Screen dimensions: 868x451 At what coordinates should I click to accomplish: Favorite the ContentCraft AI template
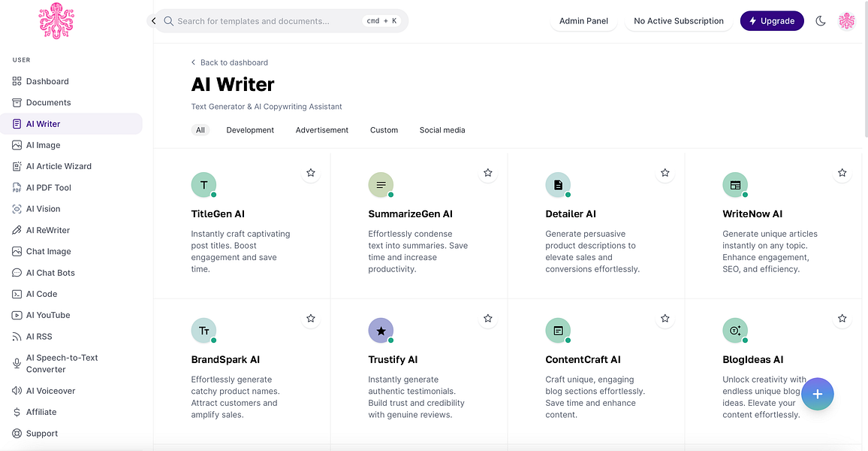[665, 319]
